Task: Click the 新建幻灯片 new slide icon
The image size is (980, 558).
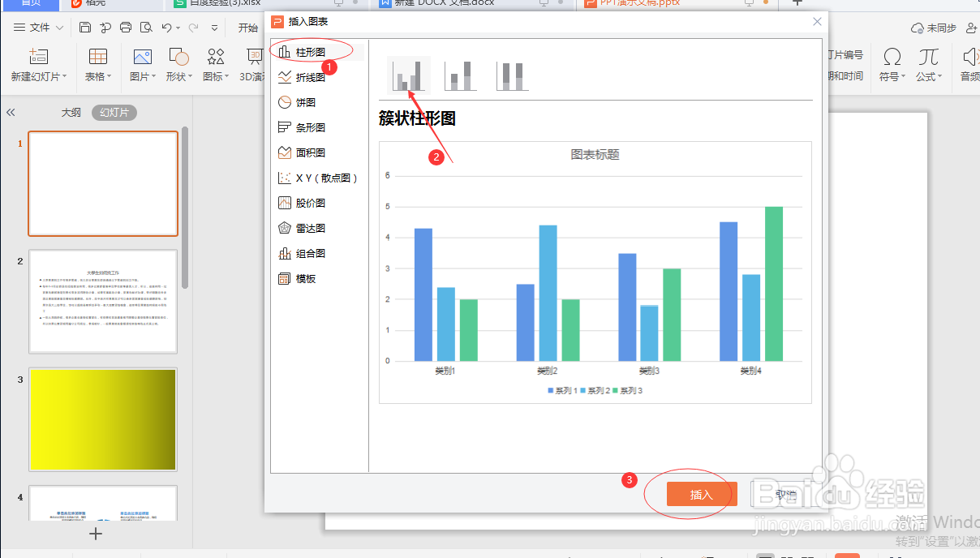Action: click(x=38, y=56)
